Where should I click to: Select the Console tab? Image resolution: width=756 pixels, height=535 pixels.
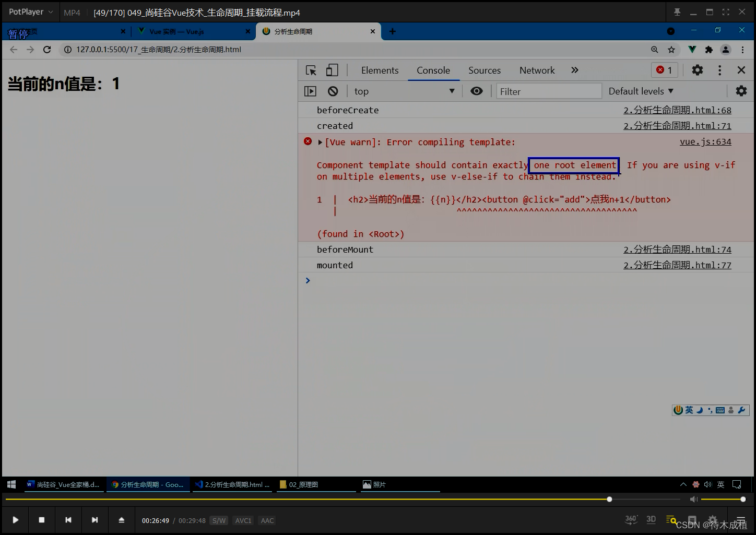(433, 70)
